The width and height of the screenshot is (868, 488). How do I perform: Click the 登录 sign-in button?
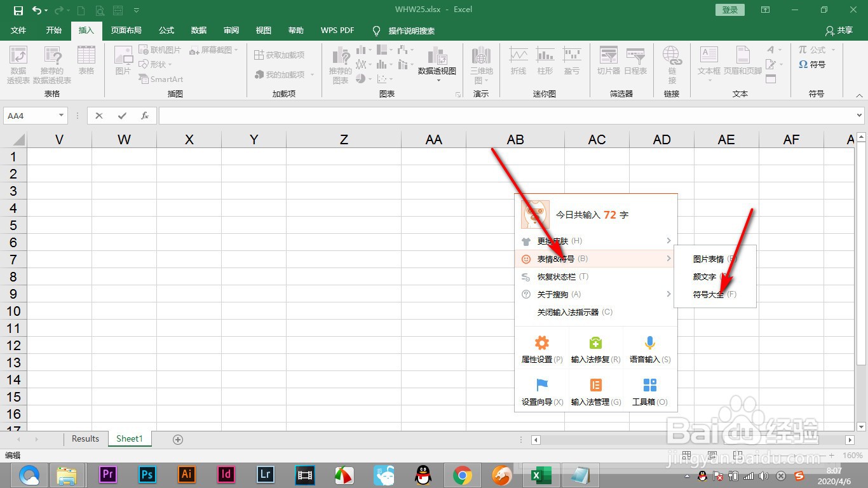(729, 10)
